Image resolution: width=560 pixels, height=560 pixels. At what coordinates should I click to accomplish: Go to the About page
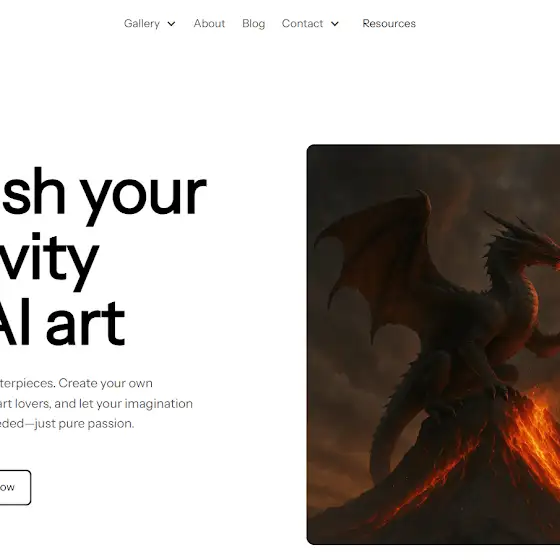(209, 24)
